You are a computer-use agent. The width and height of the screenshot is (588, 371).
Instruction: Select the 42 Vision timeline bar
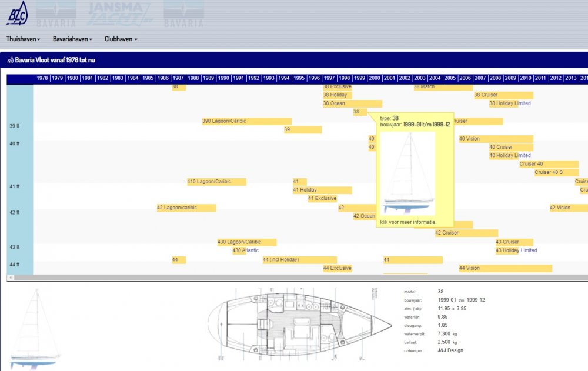[569, 208]
